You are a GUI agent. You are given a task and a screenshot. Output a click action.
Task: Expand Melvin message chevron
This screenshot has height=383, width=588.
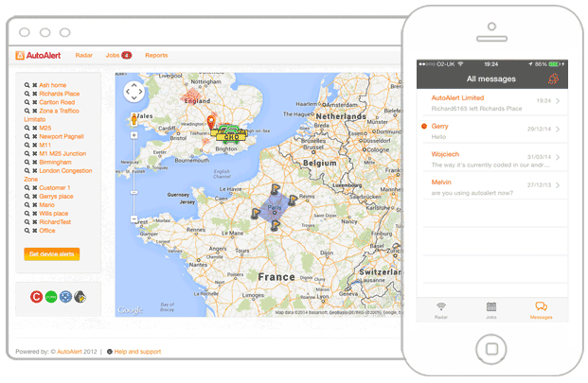pos(558,185)
